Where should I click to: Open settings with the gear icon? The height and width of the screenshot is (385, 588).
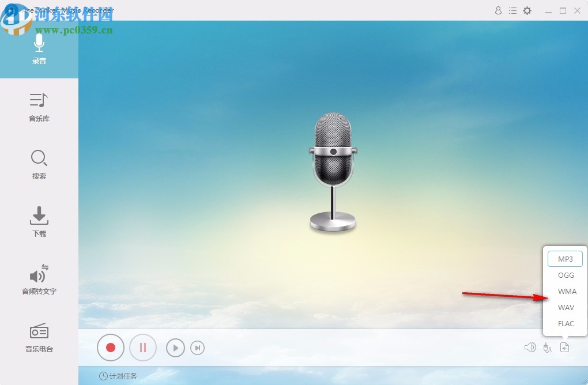click(527, 10)
